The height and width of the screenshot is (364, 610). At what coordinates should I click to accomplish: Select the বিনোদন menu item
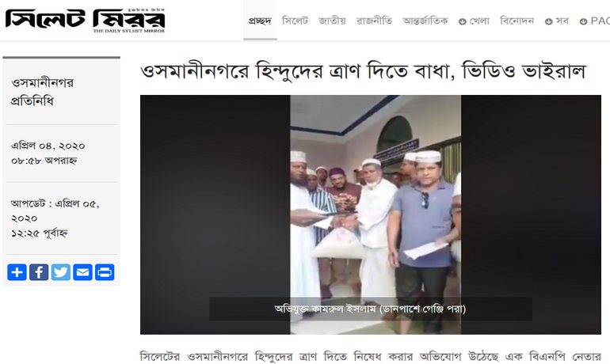(x=517, y=21)
